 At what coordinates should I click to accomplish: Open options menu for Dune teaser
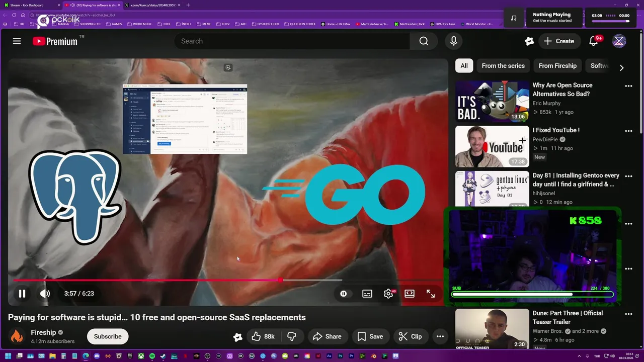628,314
